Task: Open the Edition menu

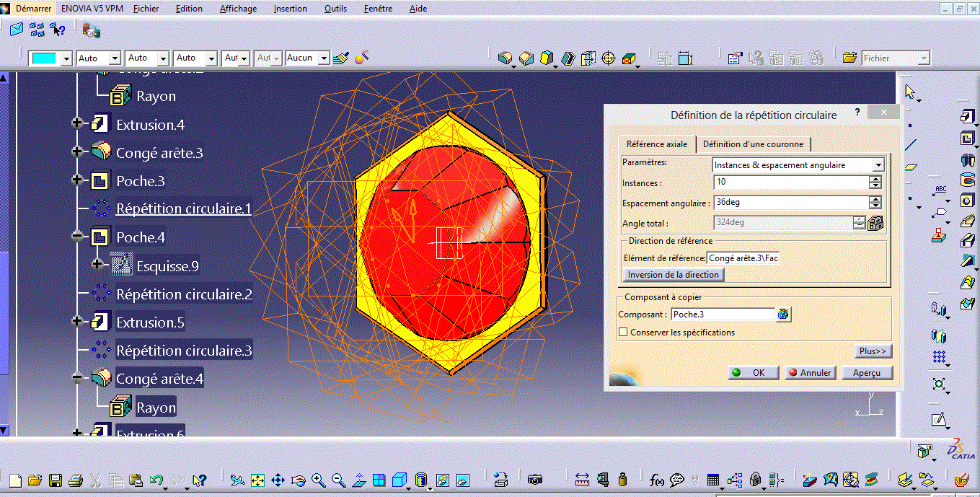Action: 189,9
